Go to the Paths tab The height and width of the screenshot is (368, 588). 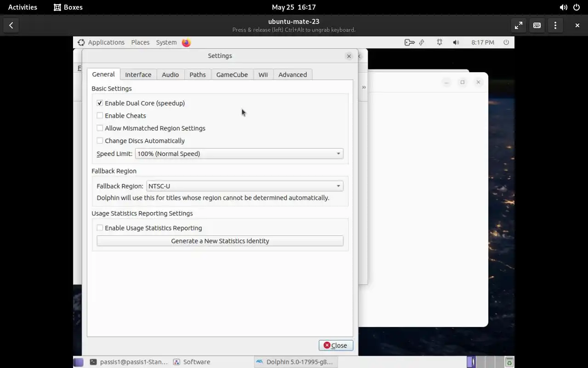[198, 75]
